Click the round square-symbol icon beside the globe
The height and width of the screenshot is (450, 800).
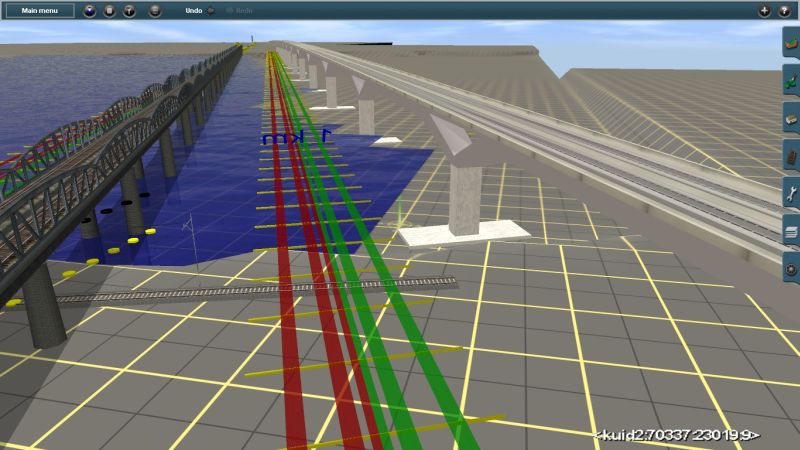(110, 11)
